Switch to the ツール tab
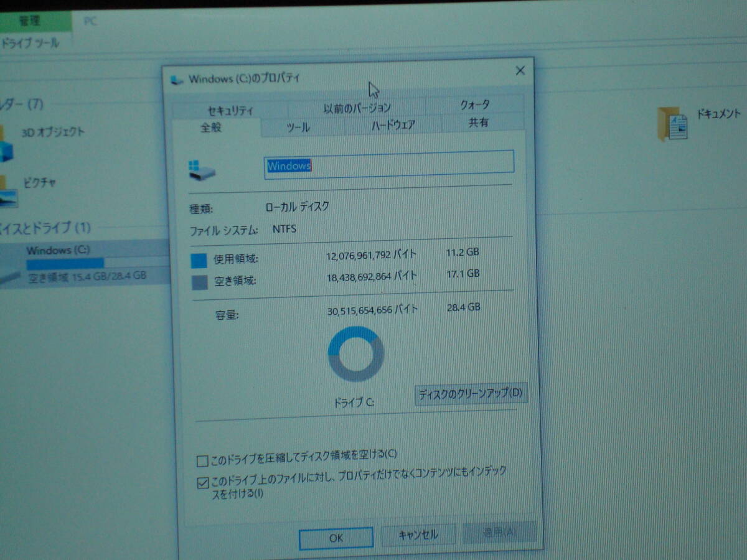 pos(298,127)
